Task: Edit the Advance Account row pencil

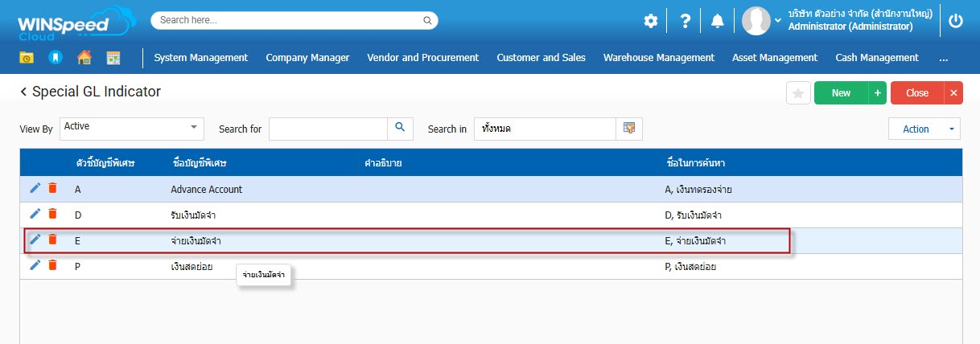Action: click(x=35, y=188)
